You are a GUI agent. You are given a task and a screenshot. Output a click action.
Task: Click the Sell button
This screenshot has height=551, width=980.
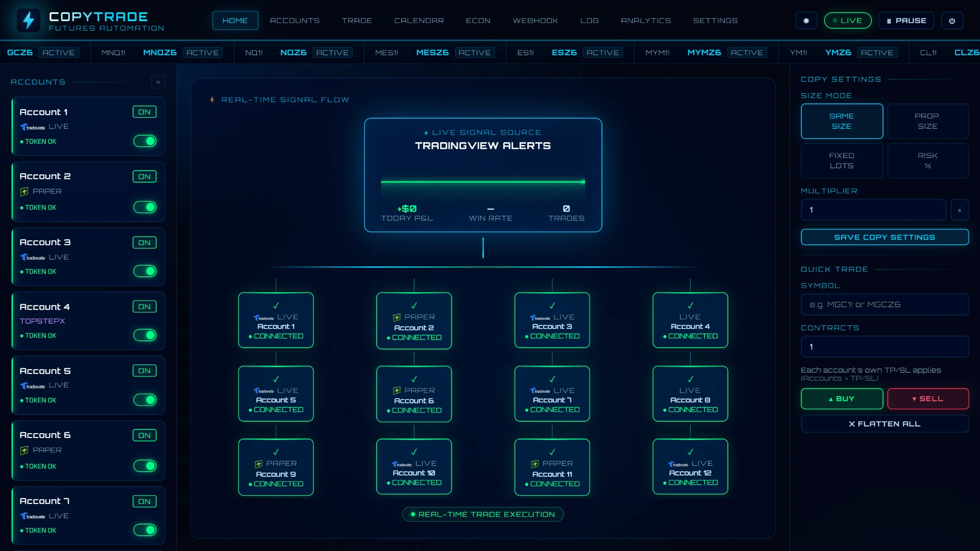(928, 399)
